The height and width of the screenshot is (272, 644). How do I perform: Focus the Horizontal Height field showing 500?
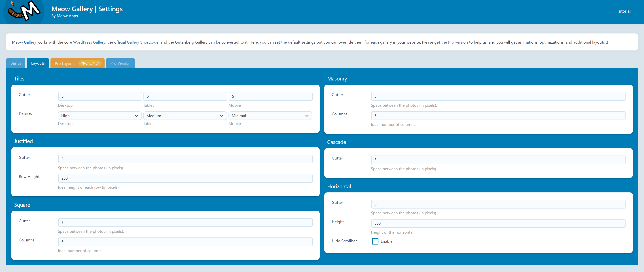coord(498,224)
